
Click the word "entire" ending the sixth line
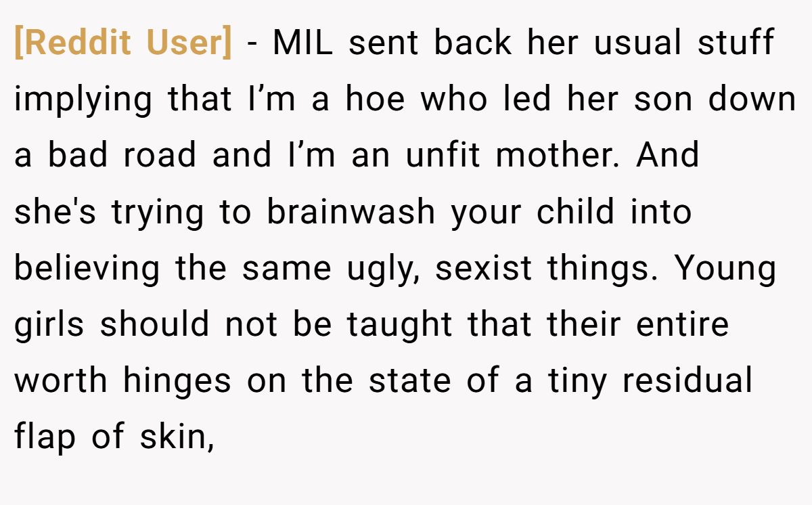682,324
